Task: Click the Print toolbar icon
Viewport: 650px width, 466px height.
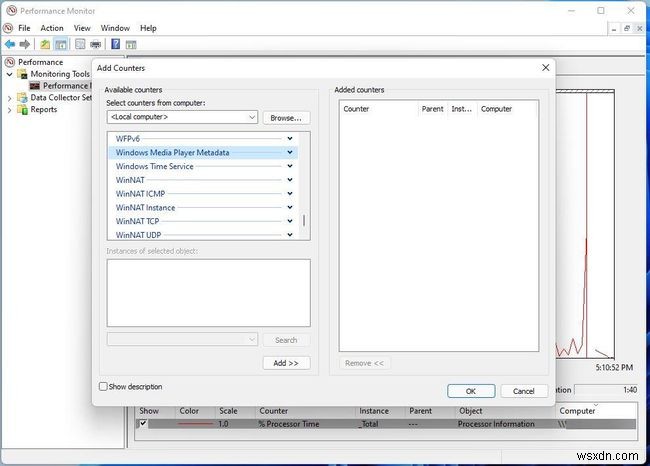Action: tap(95, 44)
